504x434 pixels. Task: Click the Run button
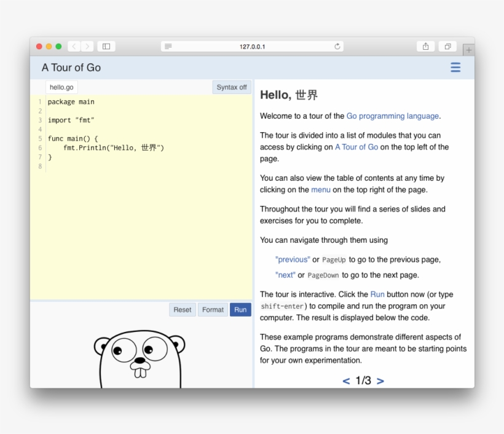click(240, 310)
